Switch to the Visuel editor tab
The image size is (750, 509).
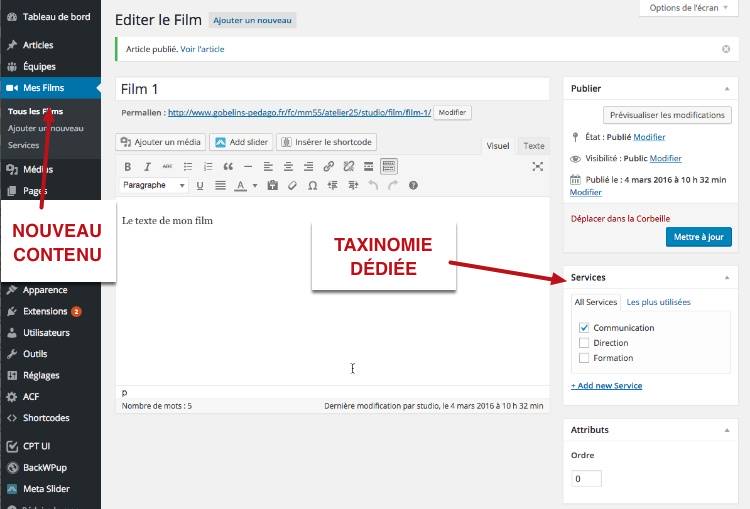pos(497,146)
